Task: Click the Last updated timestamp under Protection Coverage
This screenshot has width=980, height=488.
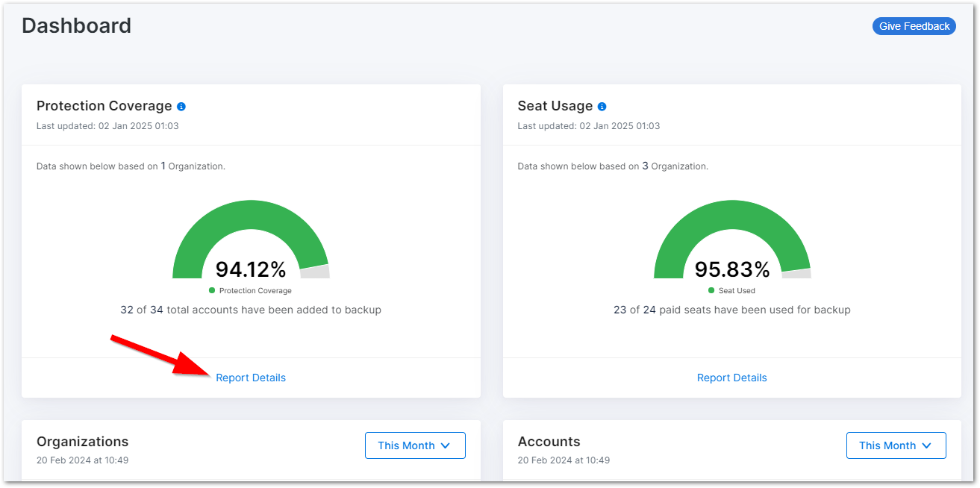Action: click(x=104, y=126)
